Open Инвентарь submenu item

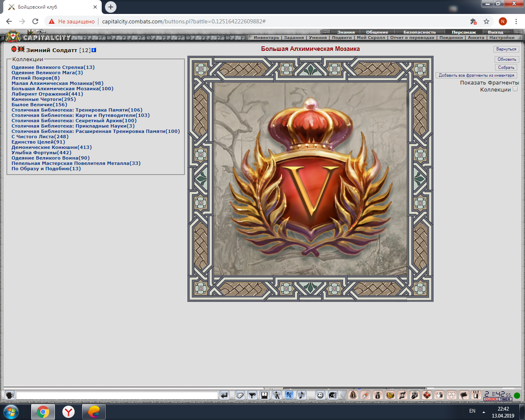[x=266, y=37]
